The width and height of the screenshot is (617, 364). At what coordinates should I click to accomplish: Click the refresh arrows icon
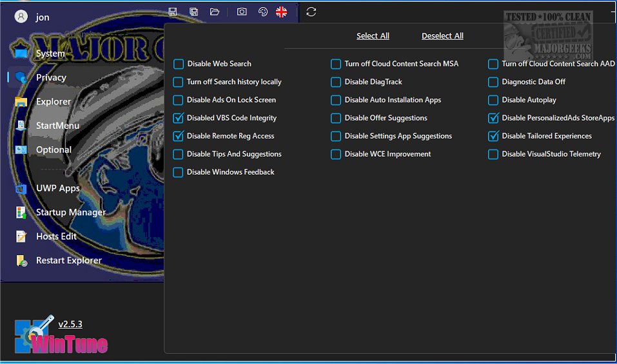pos(311,12)
